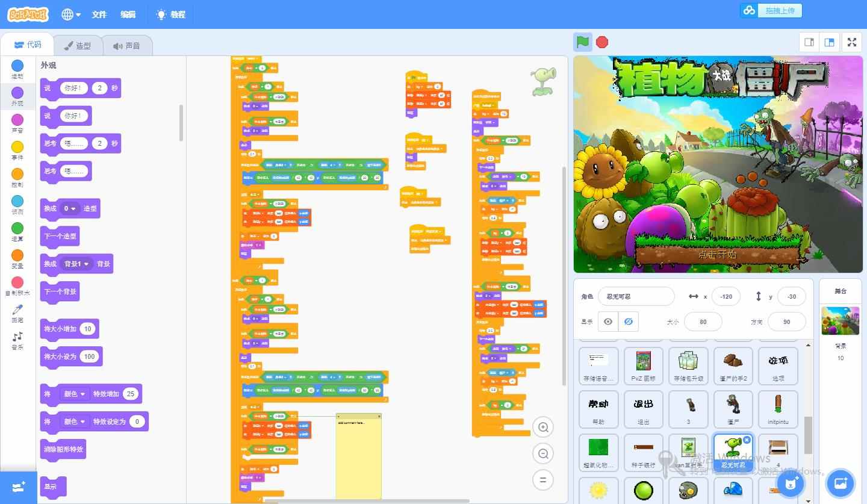Select the 控制 block category
Viewport: 867px width, 504px height.
(x=17, y=178)
